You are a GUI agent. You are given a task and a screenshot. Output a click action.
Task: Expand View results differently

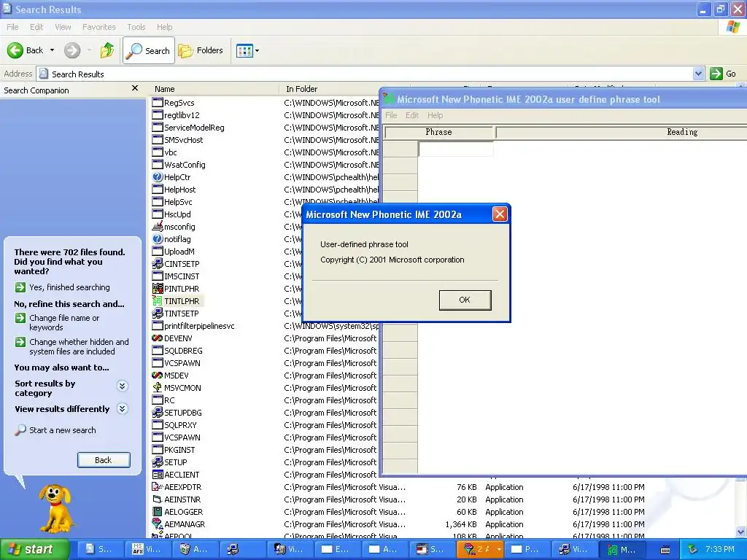pos(123,408)
